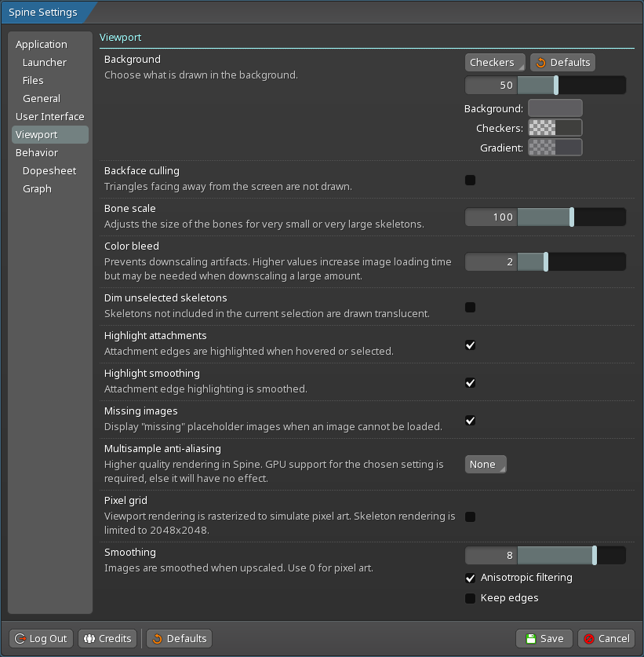Reset background with the Defaults button
Viewport: 644px width, 657px height.
[562, 63]
